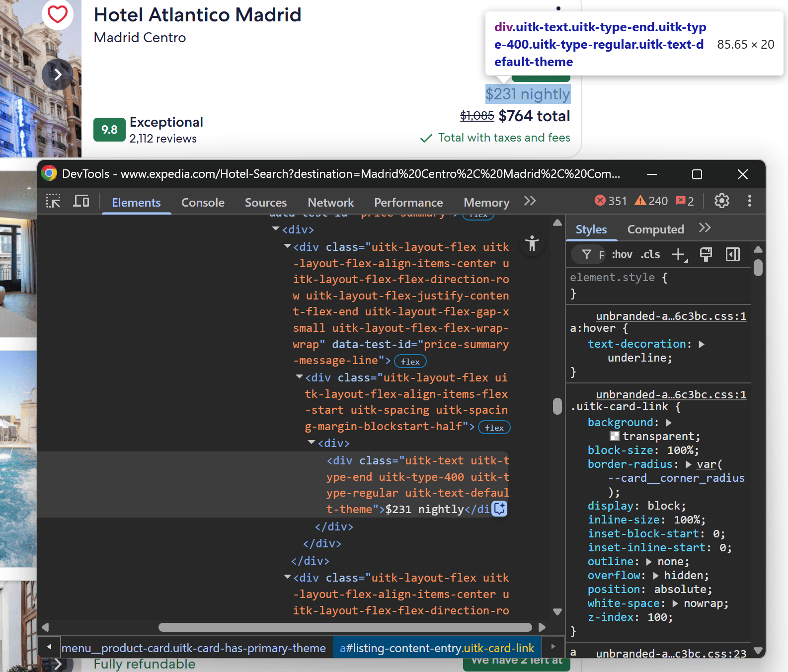The image size is (788, 672).
Task: Collapse the price-summary-message-line div node
Action: [x=287, y=246]
